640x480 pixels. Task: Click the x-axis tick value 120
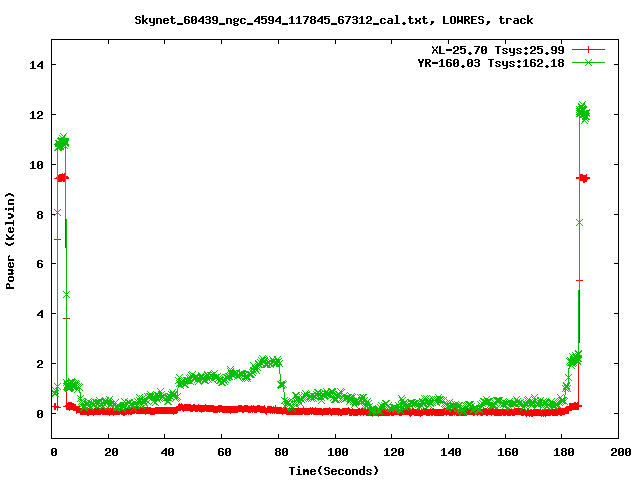[x=394, y=452]
